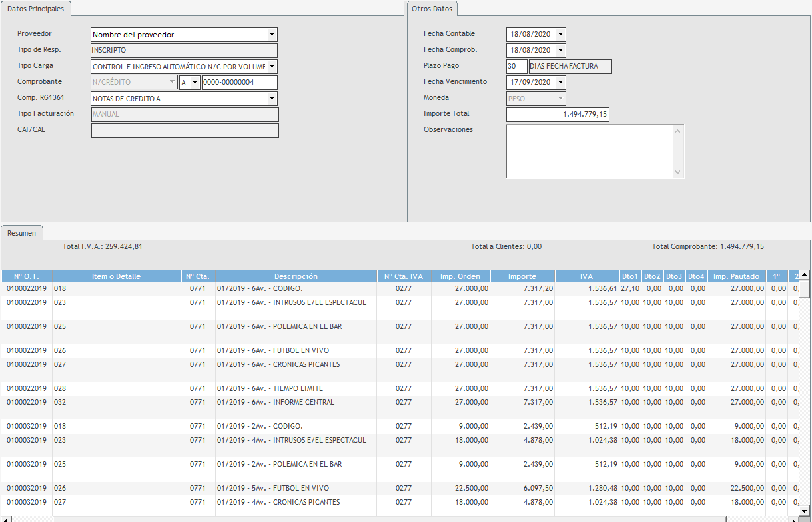Expand the Tipo Carga combo box

[x=272, y=67]
